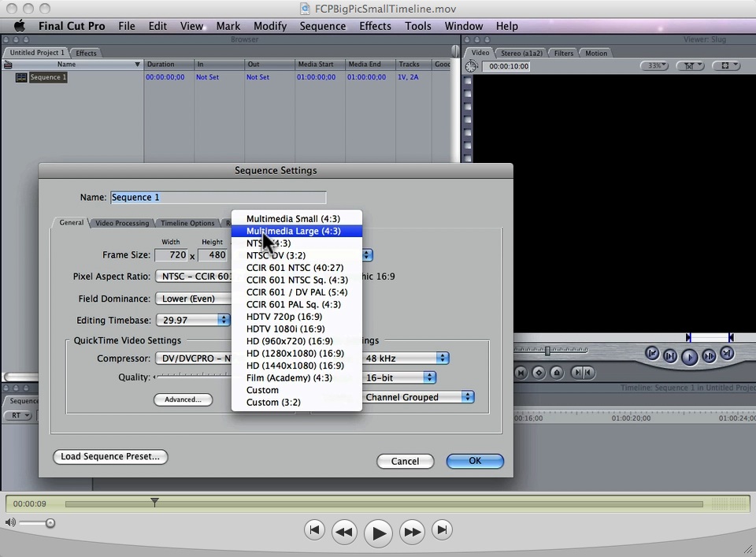Click Play Around Current Frame in Viewer

709,356
